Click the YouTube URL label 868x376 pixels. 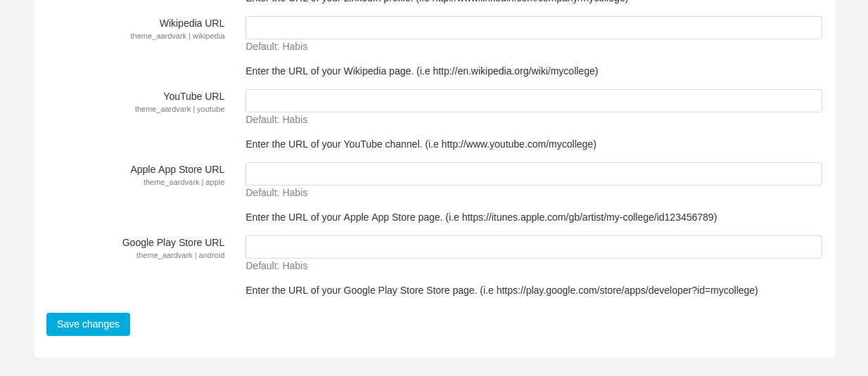coord(194,96)
